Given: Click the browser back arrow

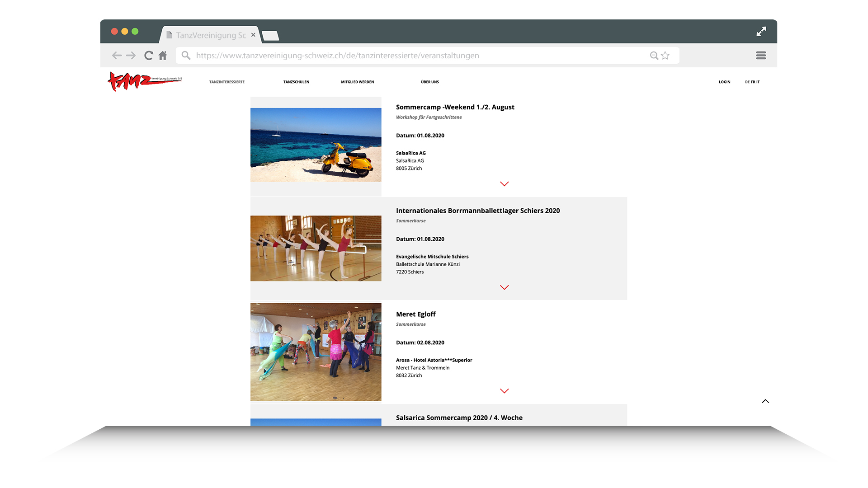Looking at the screenshot, I should click(x=117, y=56).
